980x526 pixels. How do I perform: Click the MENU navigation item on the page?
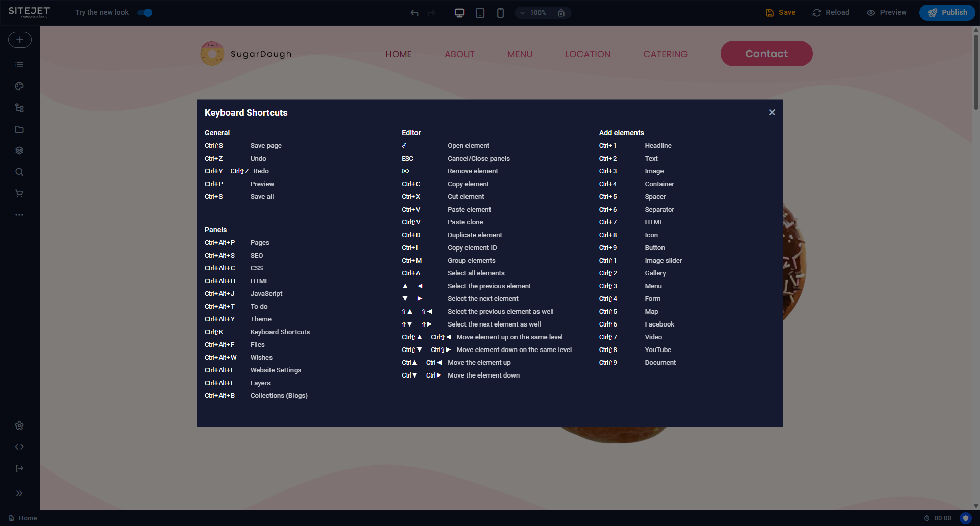pyautogui.click(x=520, y=54)
